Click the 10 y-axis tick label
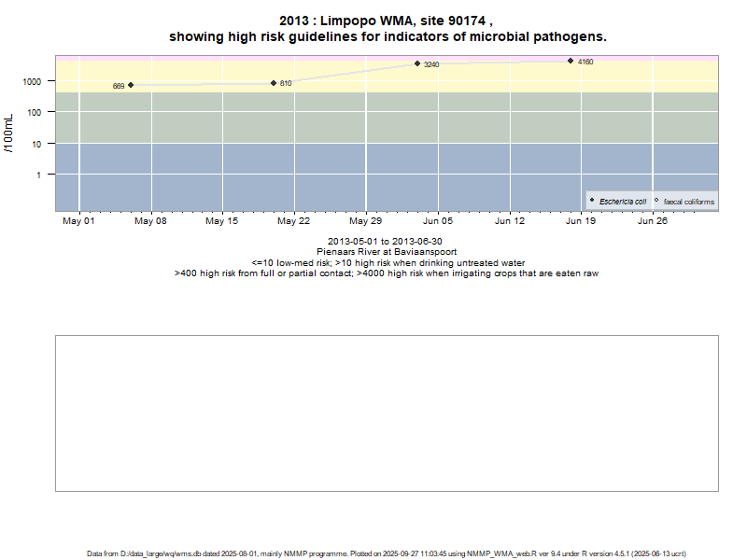 [x=37, y=144]
